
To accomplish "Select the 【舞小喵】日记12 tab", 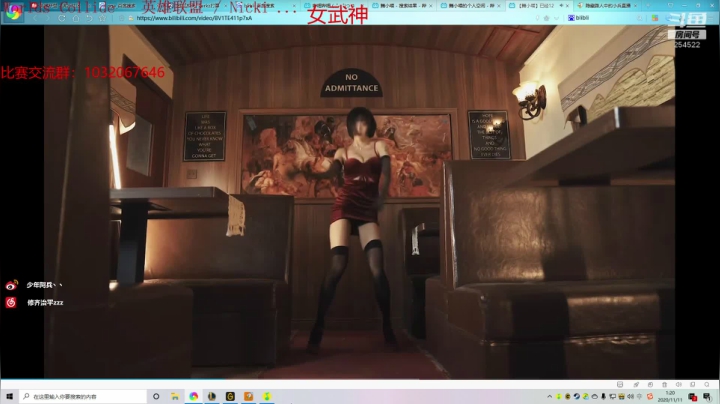I will click(x=539, y=6).
